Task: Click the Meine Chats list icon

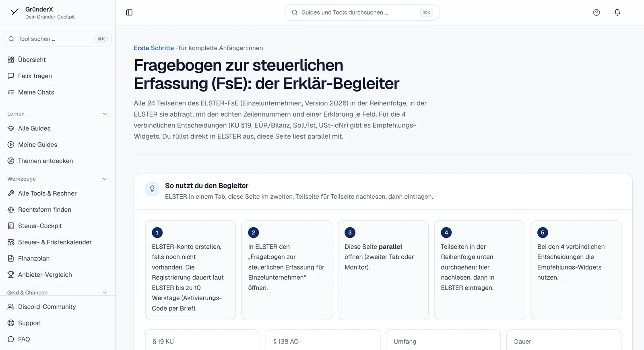Action: [11, 92]
